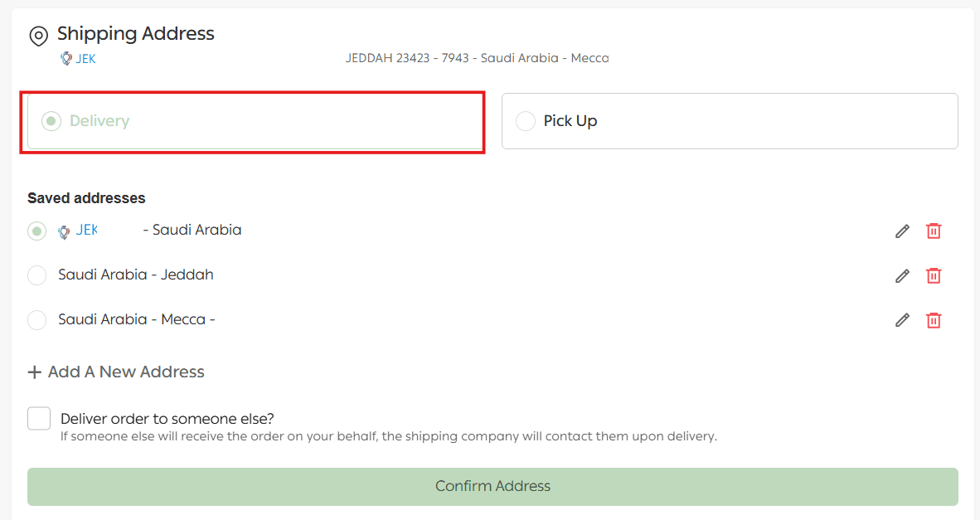The height and width of the screenshot is (520, 980).
Task: Select the Saudi Arabia - Jeddah radio button
Action: [x=36, y=275]
